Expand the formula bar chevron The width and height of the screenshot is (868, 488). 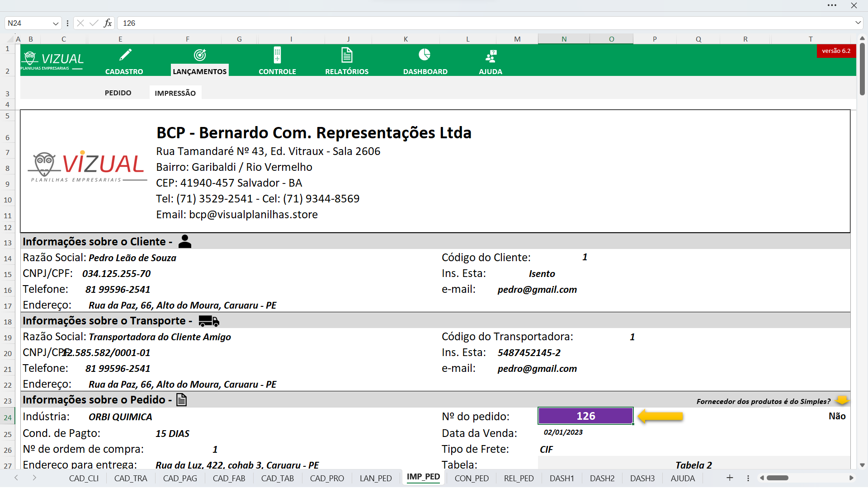coord(858,23)
